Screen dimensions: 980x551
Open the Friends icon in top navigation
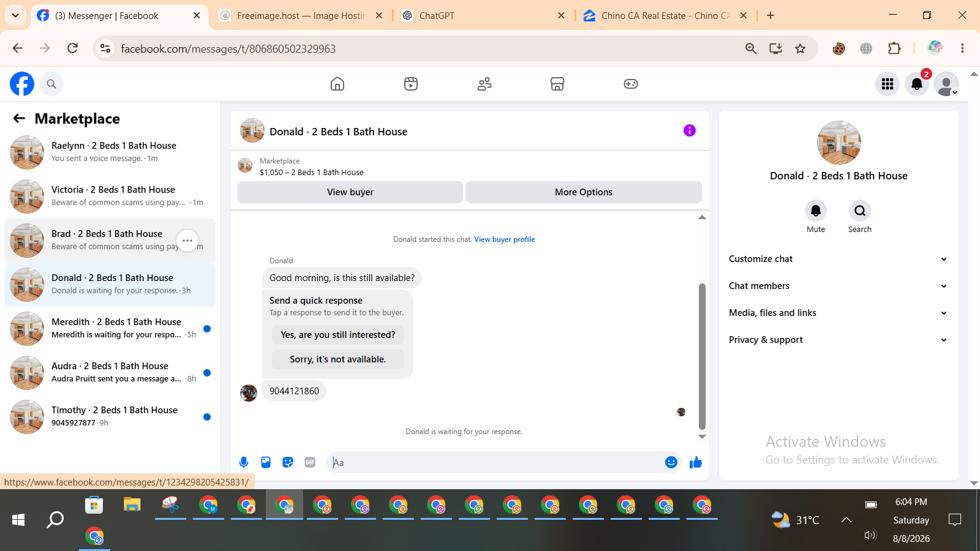(x=484, y=84)
